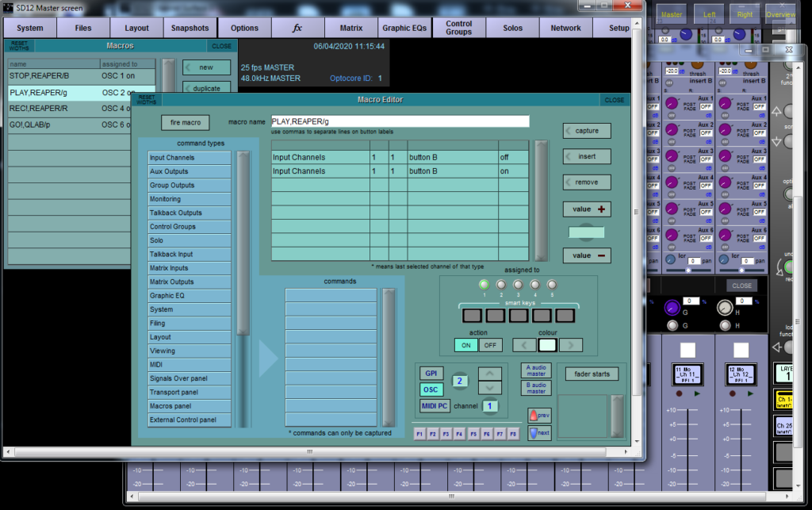
Task: Click the channel 11 fader track
Action: pyautogui.click(x=688, y=448)
